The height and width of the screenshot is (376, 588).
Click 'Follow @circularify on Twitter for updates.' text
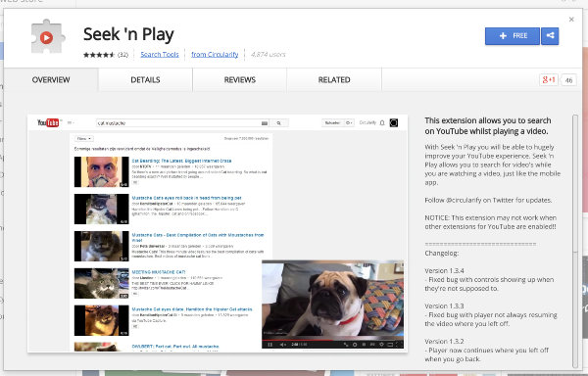click(x=488, y=200)
